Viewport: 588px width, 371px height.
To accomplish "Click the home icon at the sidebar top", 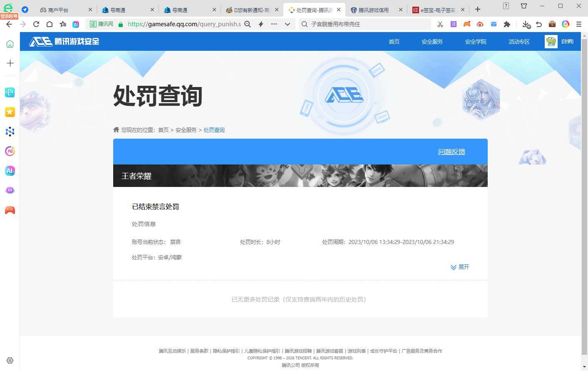I will [10, 43].
